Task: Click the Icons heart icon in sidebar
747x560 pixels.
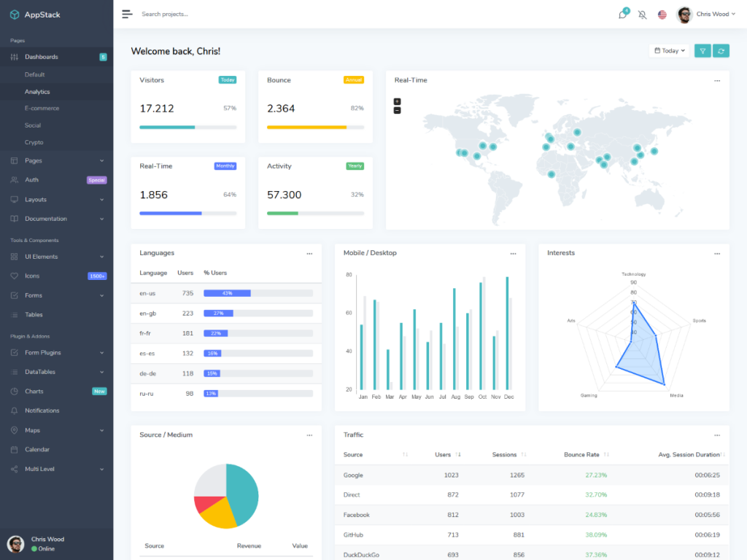Action: (15, 276)
